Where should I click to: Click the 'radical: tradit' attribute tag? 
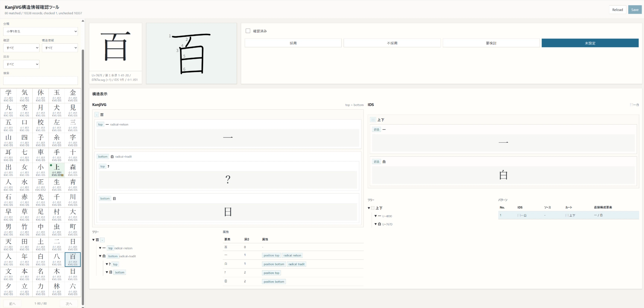click(296, 264)
